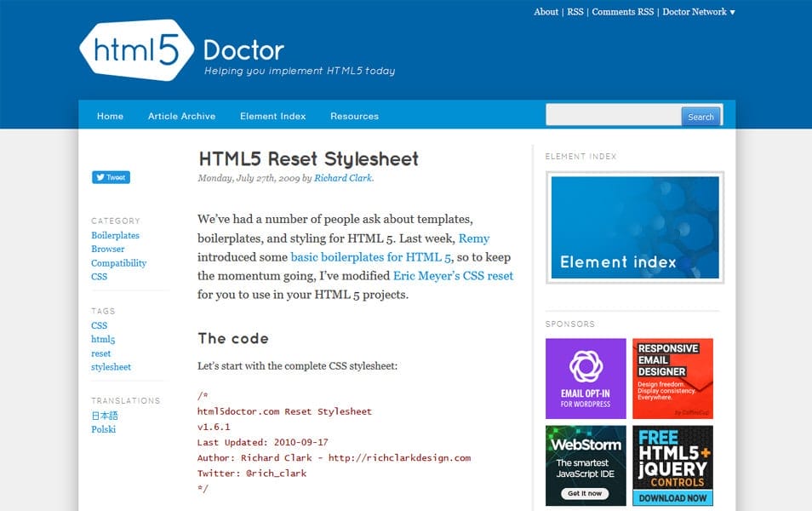
Task: Open the Resources menu item
Action: click(x=354, y=116)
